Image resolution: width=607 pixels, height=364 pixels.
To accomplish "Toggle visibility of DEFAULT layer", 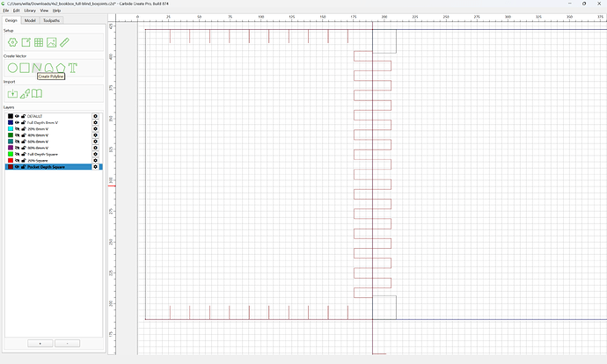I will [17, 116].
